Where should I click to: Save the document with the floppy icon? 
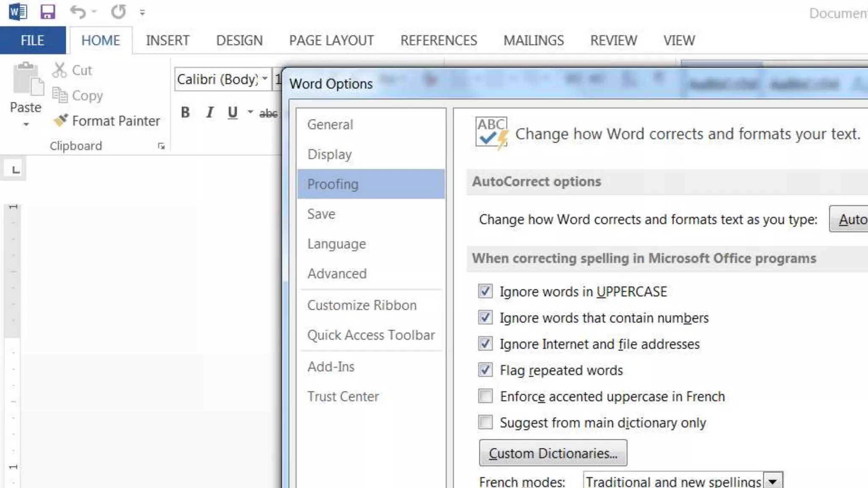(47, 12)
